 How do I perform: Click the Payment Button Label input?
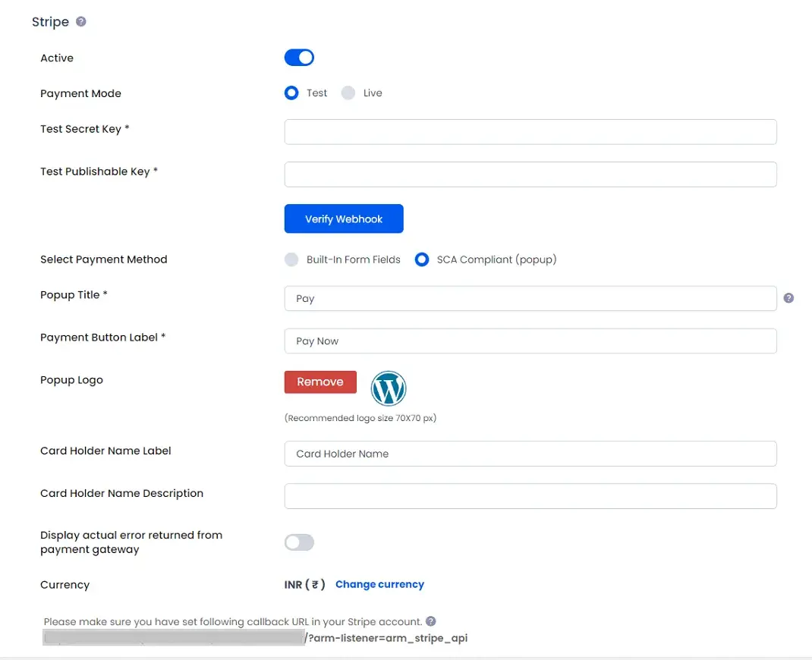point(530,341)
